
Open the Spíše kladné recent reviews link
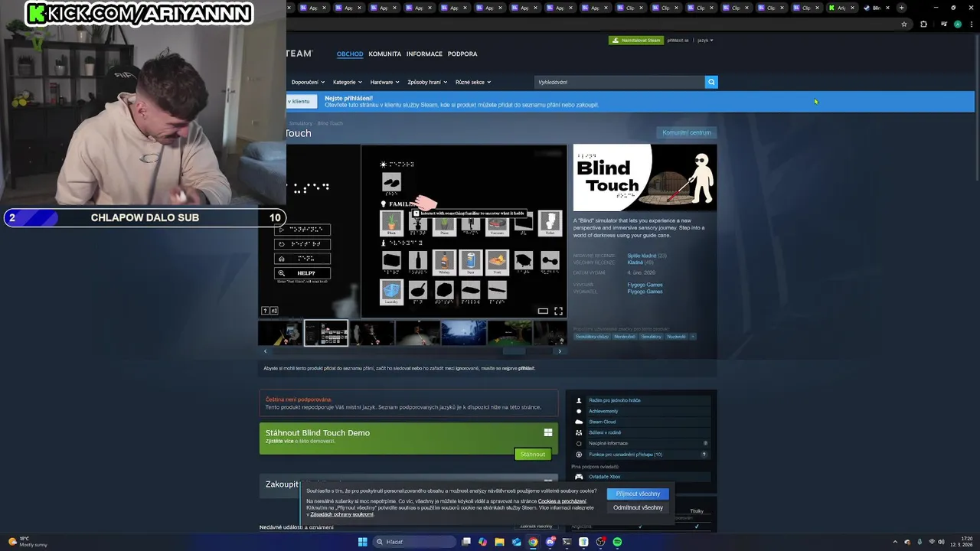point(642,256)
